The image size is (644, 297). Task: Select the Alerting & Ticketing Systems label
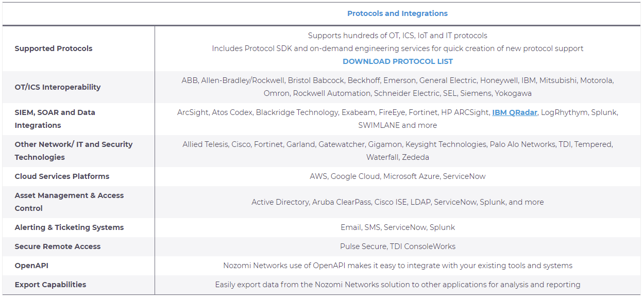[x=69, y=227]
